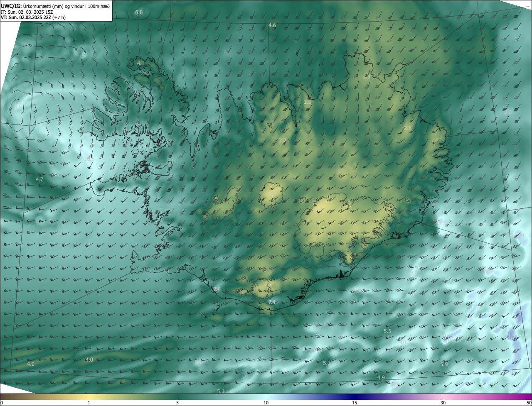This screenshot has width=532, height=406.
Task: Click the "IT: Sun. 02. 03. 2025 15Z" line
Action: (28, 12)
